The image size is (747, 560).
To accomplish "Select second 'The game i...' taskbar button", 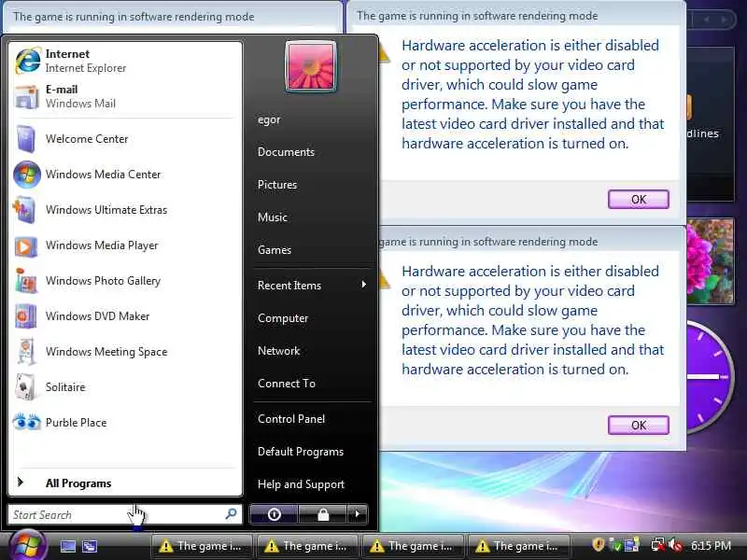I will point(307,546).
